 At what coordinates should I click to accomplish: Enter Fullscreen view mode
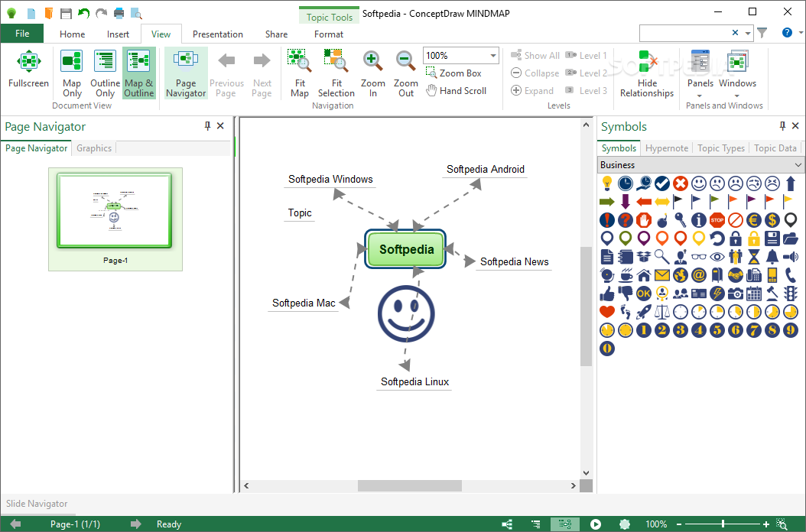29,70
